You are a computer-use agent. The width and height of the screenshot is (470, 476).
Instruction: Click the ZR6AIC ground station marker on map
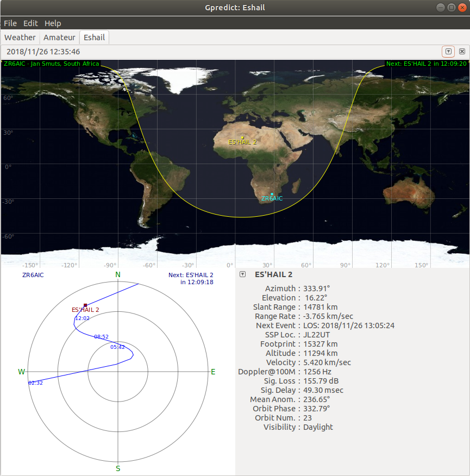tap(271, 193)
